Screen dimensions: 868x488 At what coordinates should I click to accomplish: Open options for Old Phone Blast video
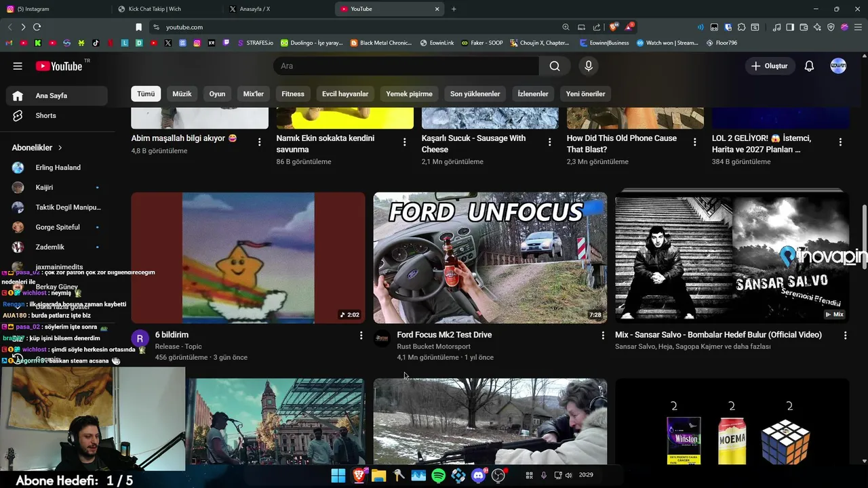pos(694,142)
